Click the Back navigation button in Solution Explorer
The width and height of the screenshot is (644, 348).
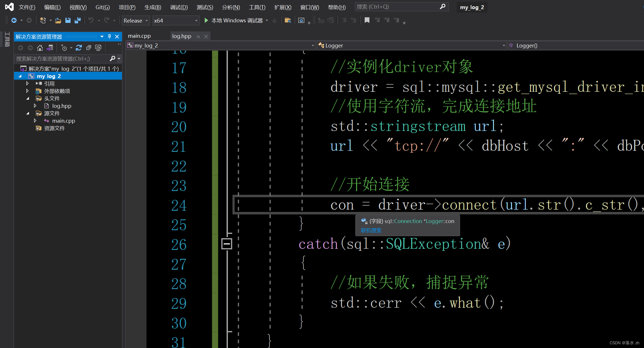pos(21,47)
